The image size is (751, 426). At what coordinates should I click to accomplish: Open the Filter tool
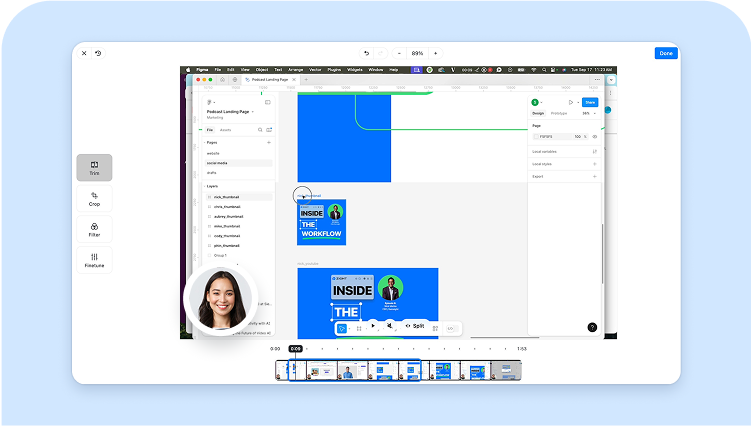[x=94, y=230]
